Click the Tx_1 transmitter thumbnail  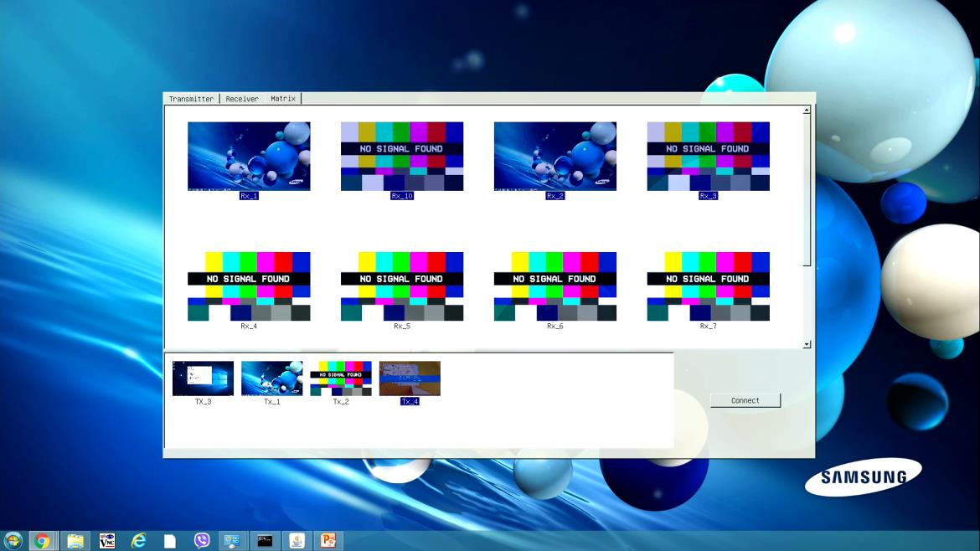272,378
